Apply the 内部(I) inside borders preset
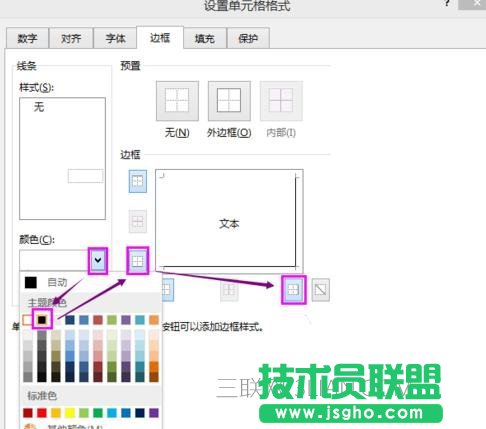Screen dimensions: 486x429 [x=281, y=101]
